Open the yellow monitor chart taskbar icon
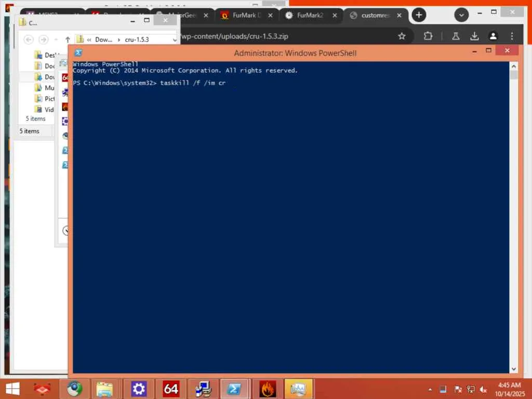532x399 pixels. (x=299, y=389)
